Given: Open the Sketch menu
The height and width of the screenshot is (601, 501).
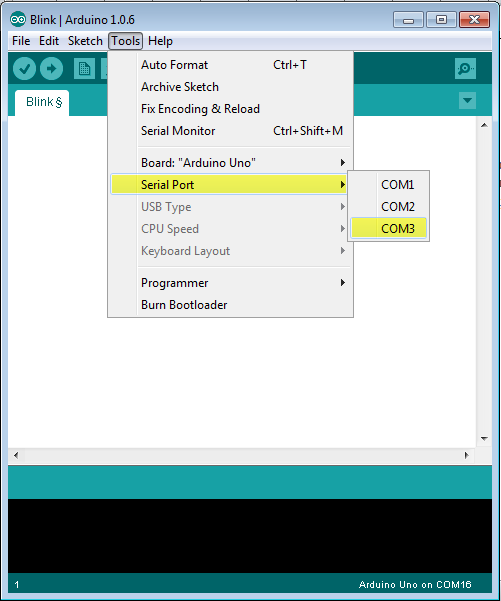Looking at the screenshot, I should [x=85, y=41].
